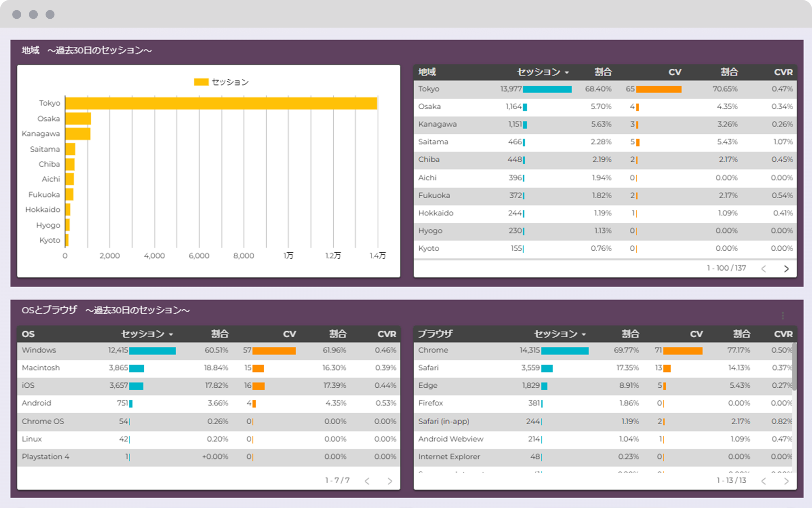Click the ブラウザ column header
Image resolution: width=812 pixels, height=508 pixels.
click(435, 334)
